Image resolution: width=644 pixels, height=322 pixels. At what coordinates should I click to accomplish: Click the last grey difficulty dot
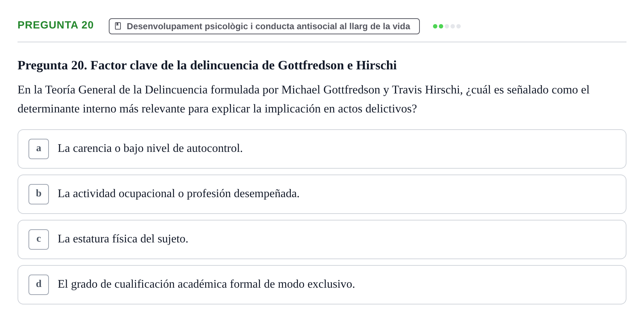click(459, 26)
